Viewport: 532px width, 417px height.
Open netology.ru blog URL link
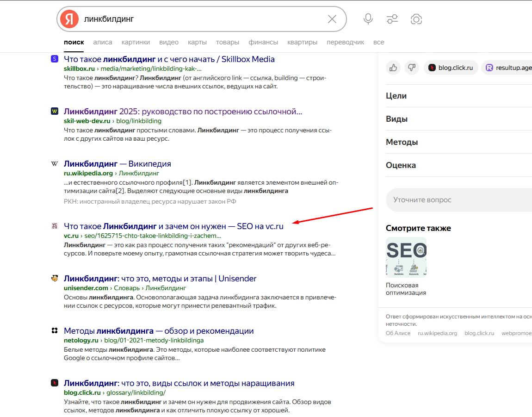point(134,340)
